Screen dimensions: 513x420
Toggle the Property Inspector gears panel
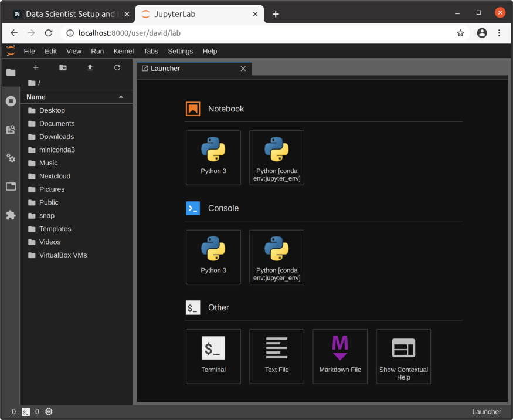[x=11, y=158]
